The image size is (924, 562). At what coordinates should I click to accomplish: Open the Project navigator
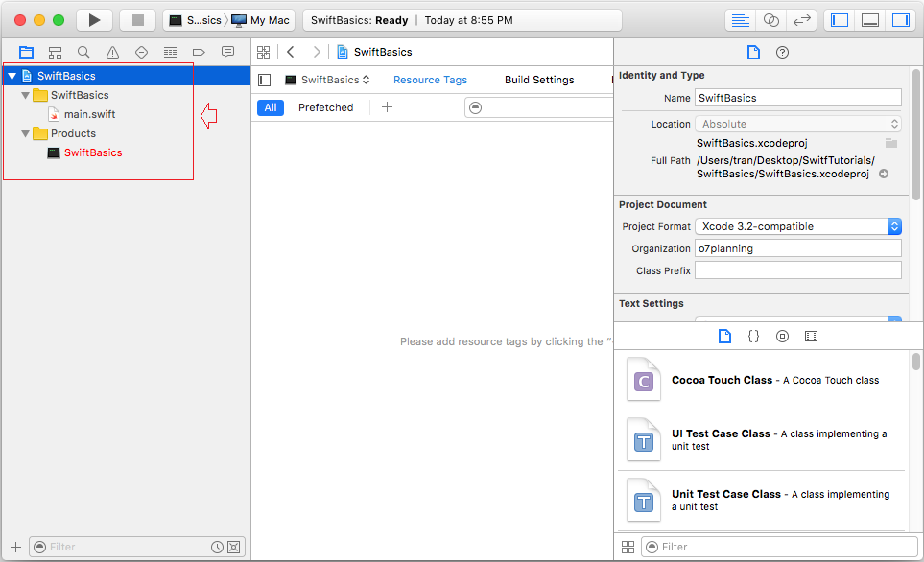[x=27, y=52]
